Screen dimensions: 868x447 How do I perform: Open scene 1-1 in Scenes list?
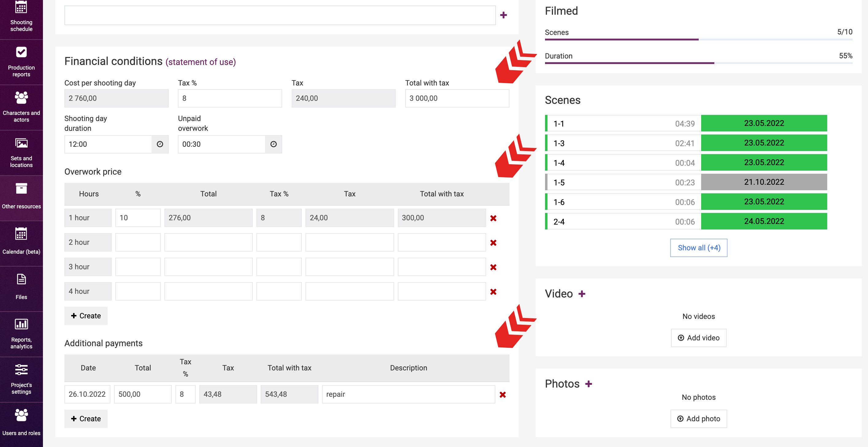pyautogui.click(x=623, y=123)
